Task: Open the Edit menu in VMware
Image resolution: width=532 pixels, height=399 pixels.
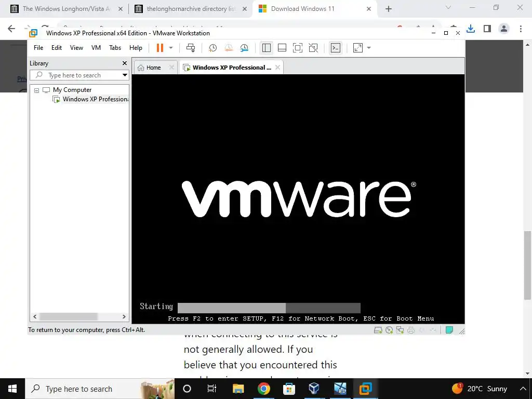Action: [x=57, y=48]
